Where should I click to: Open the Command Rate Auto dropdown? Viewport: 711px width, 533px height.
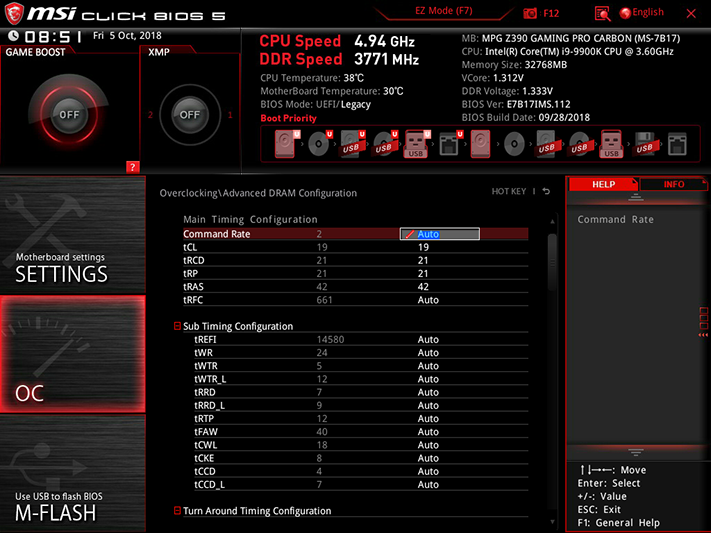(x=439, y=234)
